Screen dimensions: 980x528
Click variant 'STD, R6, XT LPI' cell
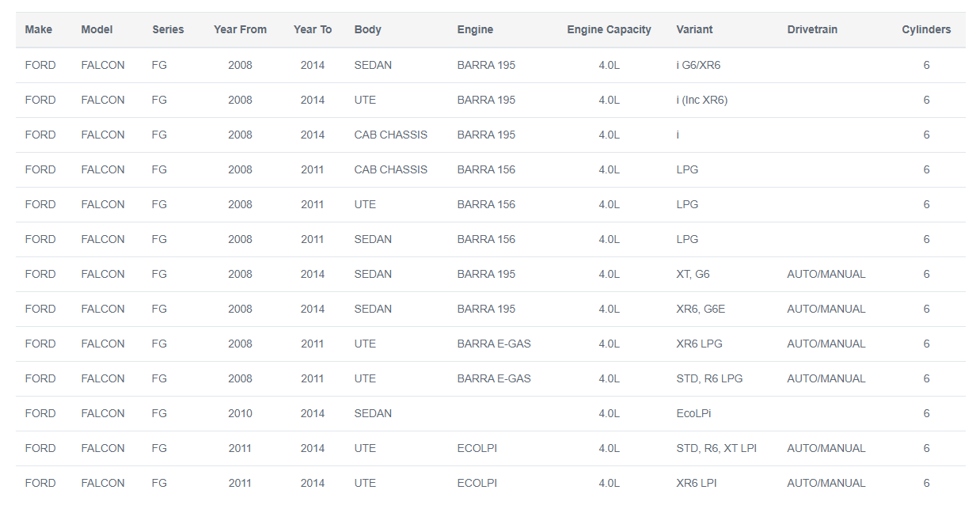coord(716,448)
